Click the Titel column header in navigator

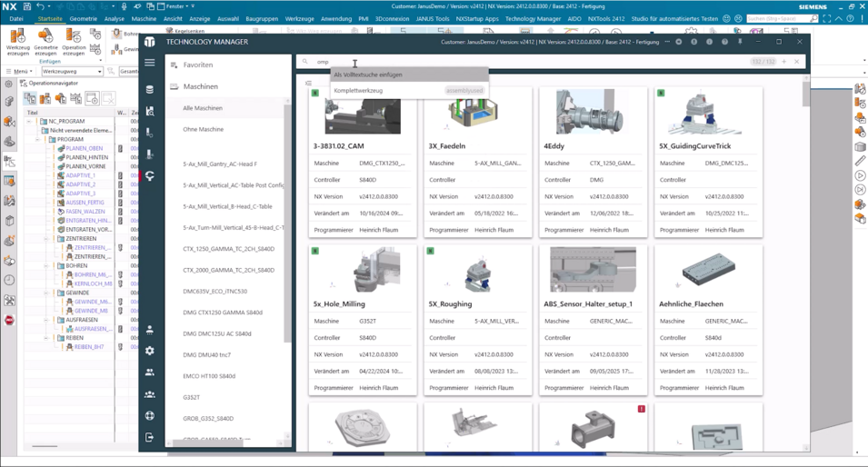click(x=34, y=113)
